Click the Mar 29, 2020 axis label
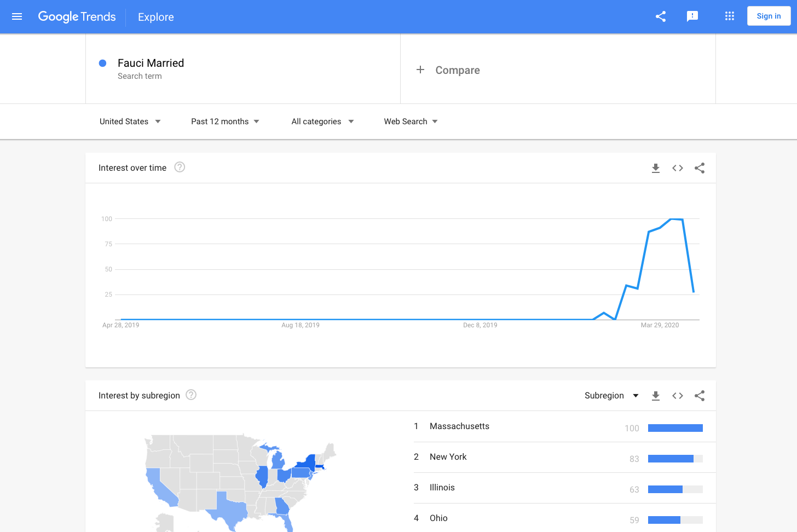The height and width of the screenshot is (532, 797). (x=660, y=325)
